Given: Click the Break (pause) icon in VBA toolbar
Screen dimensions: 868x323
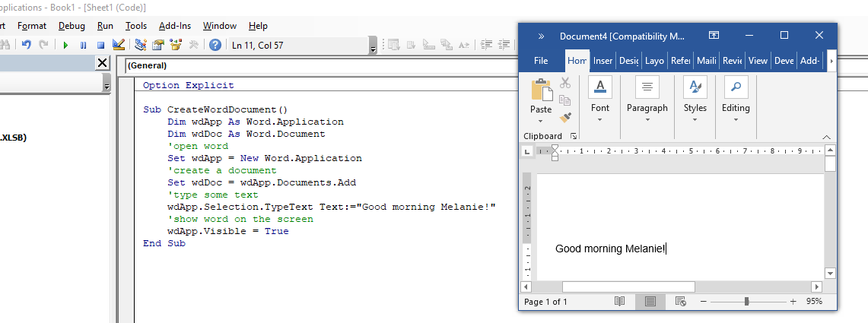Looking at the screenshot, I should (x=83, y=45).
